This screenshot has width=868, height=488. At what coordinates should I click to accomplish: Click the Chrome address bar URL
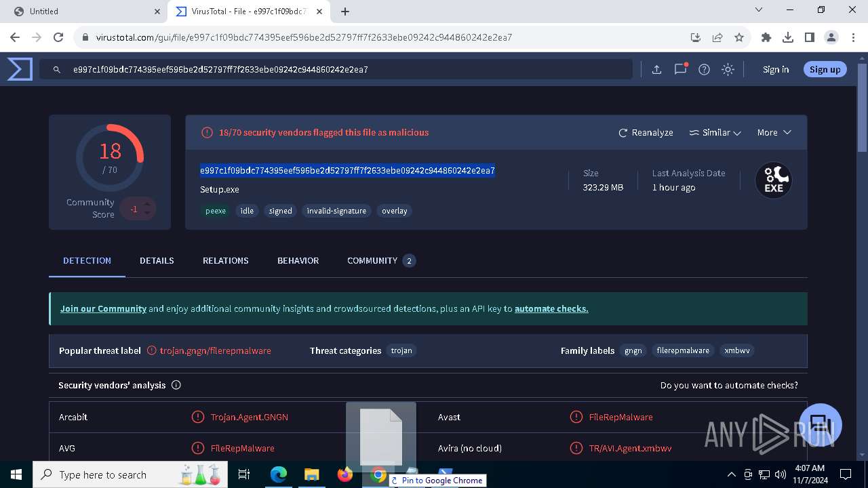(304, 37)
